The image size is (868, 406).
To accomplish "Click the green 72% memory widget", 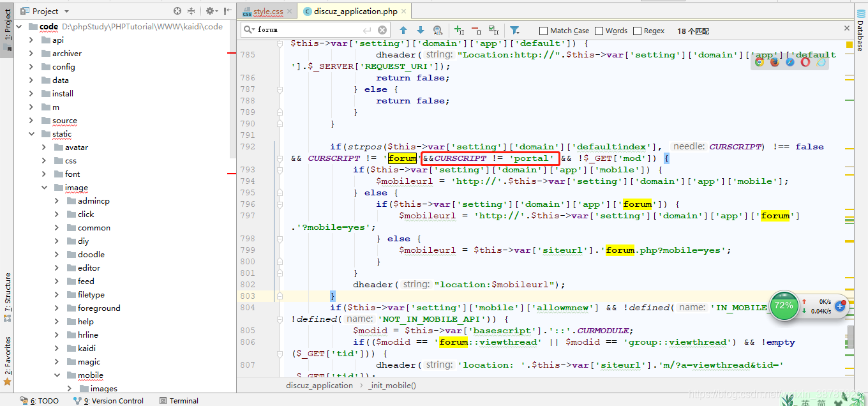I will tap(784, 306).
